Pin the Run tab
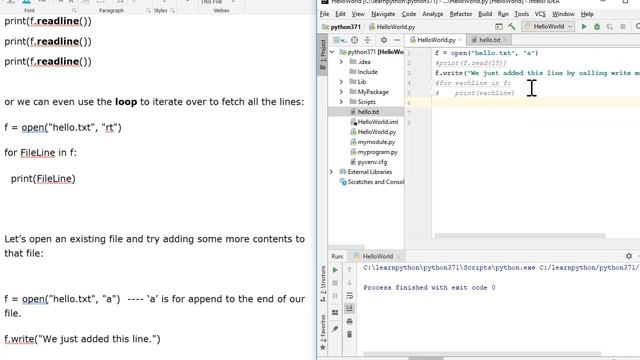This screenshot has width=640, height=360. (335, 329)
